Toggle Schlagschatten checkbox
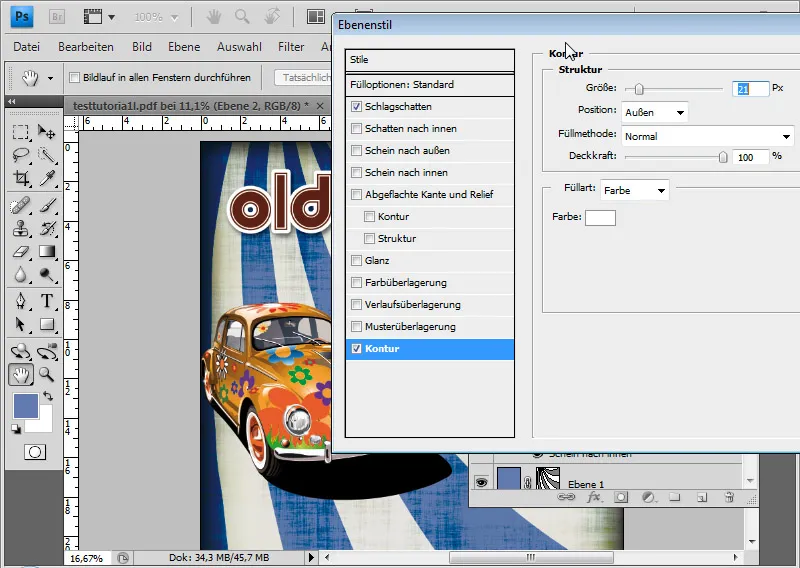 click(x=357, y=107)
